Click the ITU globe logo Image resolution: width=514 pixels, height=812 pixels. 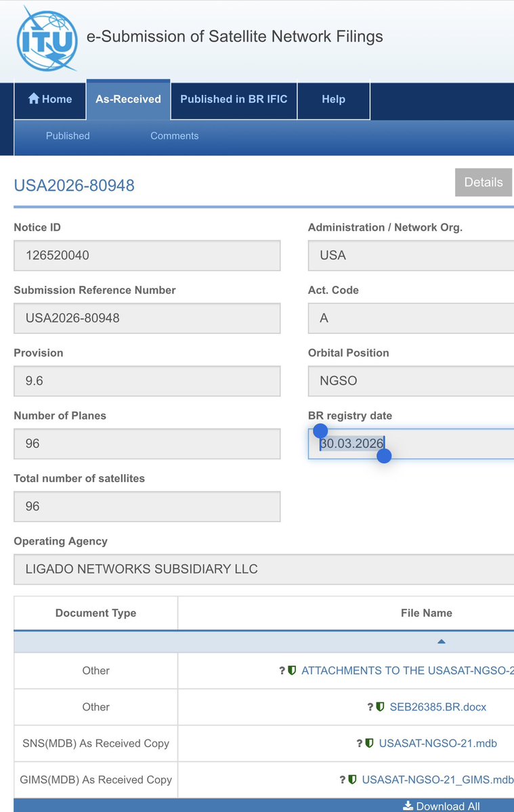47,40
